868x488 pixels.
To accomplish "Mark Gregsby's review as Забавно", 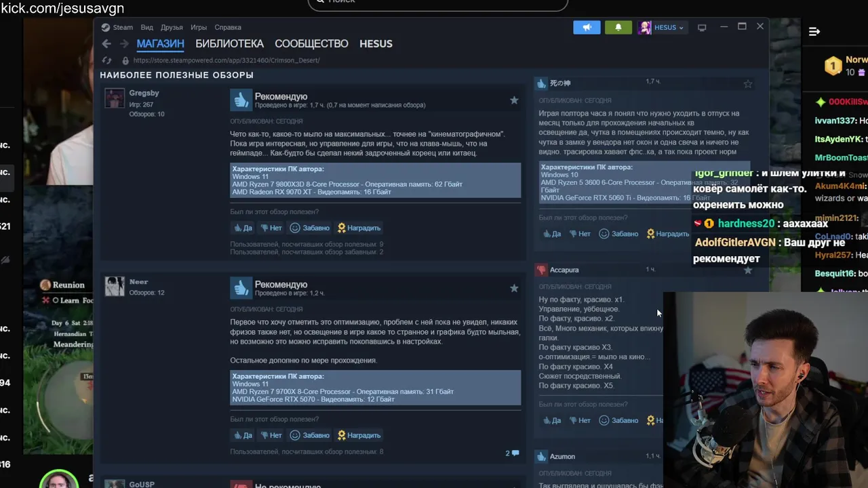I will point(309,228).
